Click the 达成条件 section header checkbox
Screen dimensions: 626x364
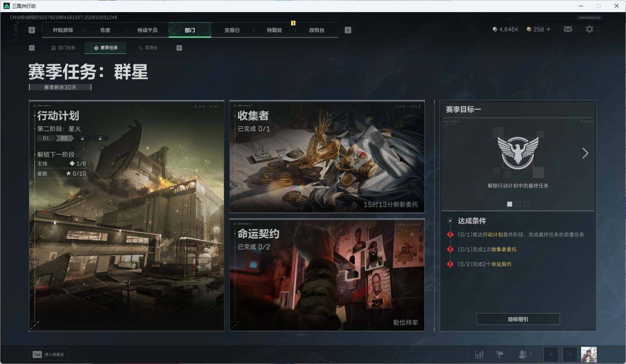point(450,221)
